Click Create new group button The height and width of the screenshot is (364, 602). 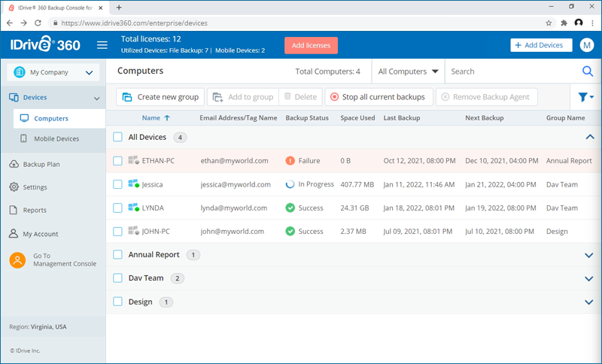(x=160, y=97)
